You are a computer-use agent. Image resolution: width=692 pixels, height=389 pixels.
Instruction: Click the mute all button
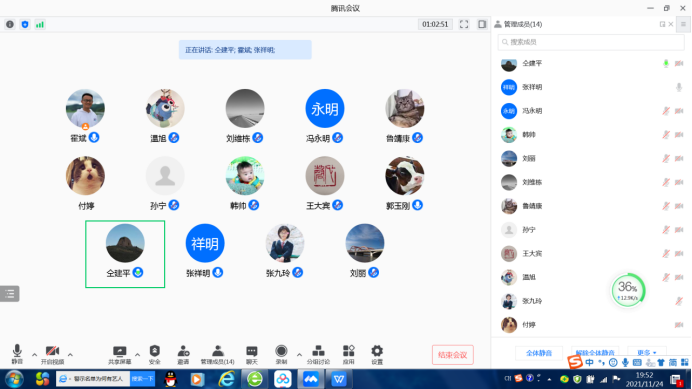coord(539,353)
